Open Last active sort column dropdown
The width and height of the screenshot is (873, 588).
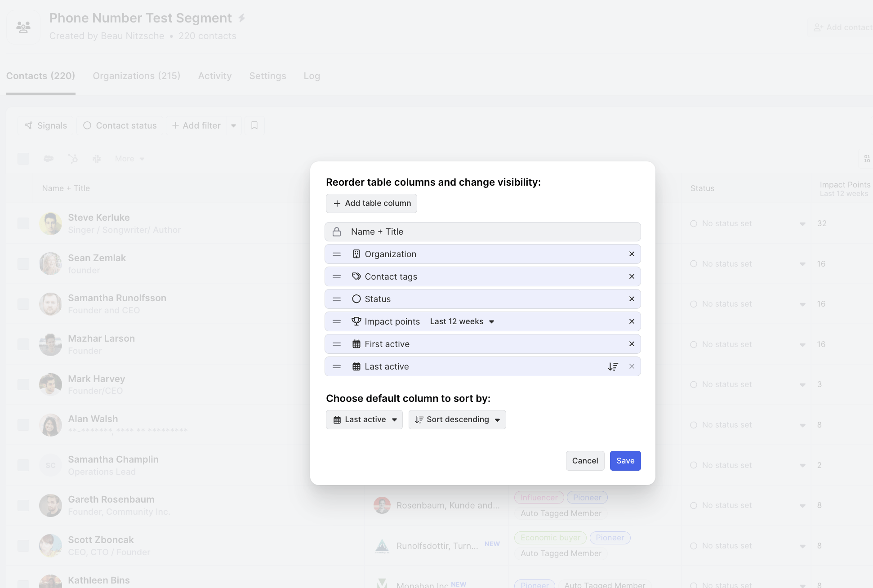click(x=364, y=419)
